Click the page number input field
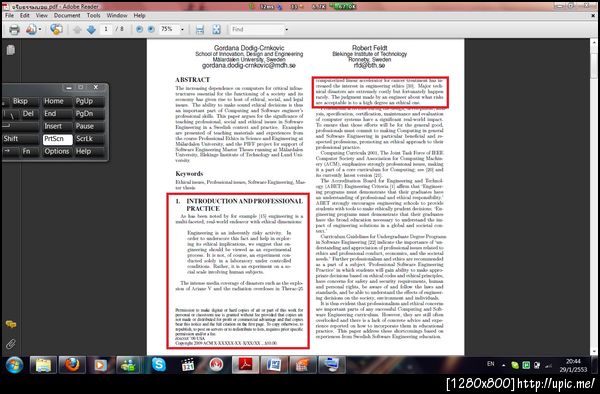The width and height of the screenshot is (600, 394). (x=106, y=29)
